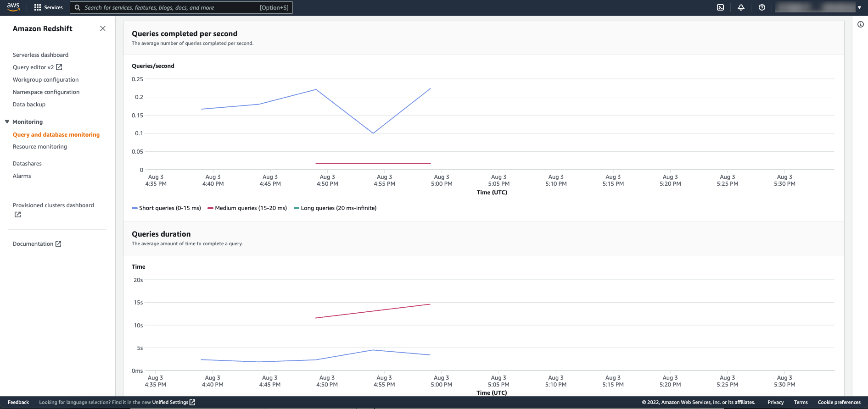The image size is (868, 409).
Task: Open the help question mark icon
Action: coord(762,7)
